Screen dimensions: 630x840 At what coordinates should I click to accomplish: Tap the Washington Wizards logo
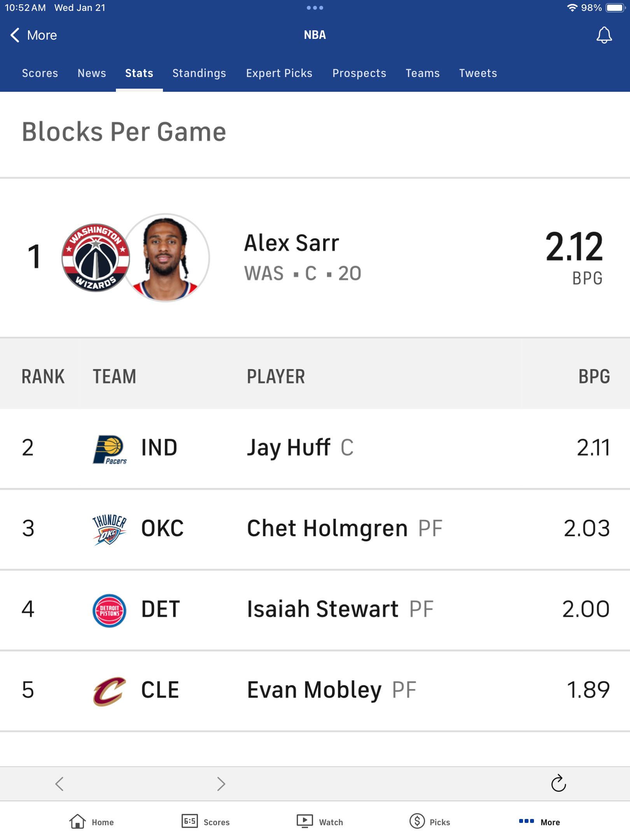coord(96,258)
